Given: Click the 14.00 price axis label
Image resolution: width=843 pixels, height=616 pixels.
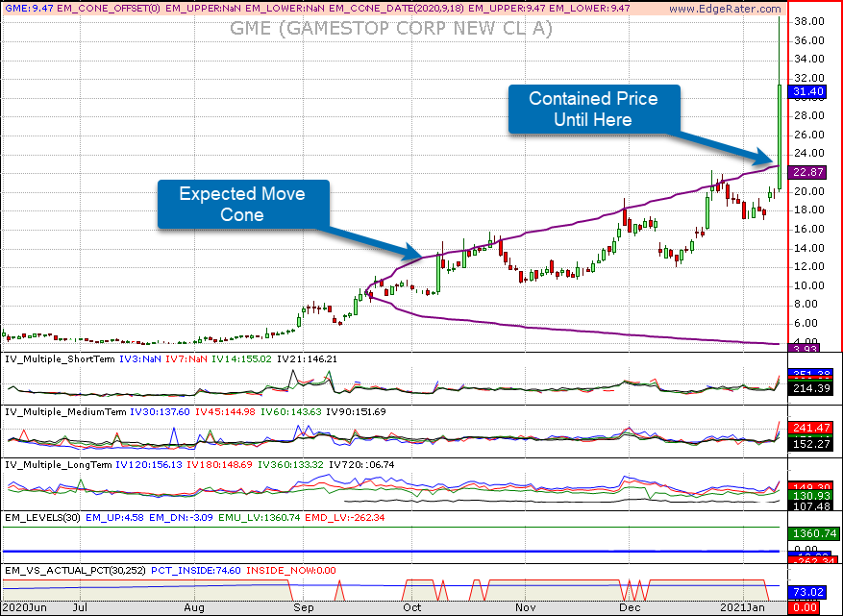Looking at the screenshot, I should pos(809,248).
